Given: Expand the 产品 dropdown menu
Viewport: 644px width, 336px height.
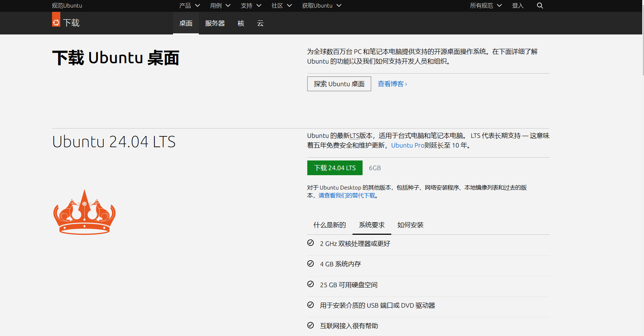Looking at the screenshot, I should [189, 5].
